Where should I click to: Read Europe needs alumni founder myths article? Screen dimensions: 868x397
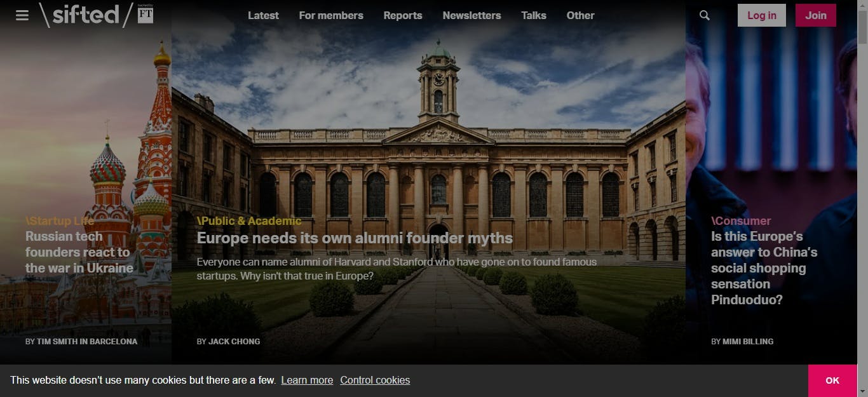tap(355, 238)
